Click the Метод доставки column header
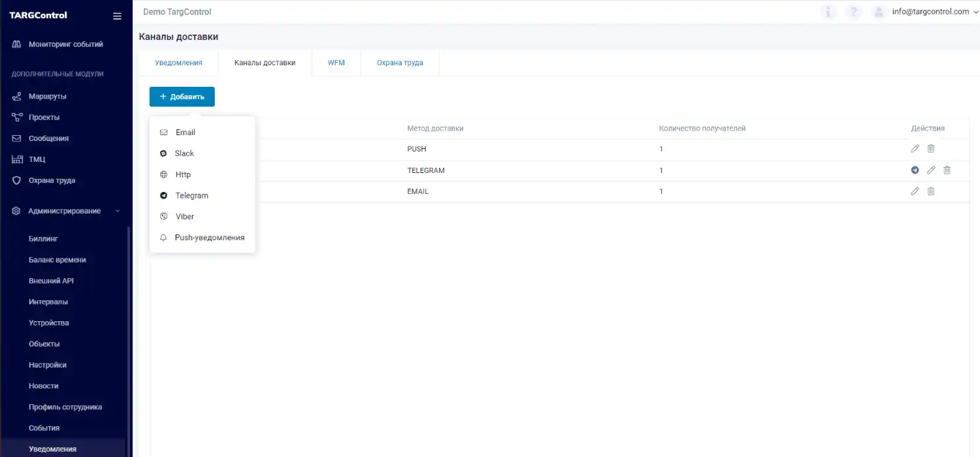Viewport: 980px width, 457px height. (x=435, y=129)
